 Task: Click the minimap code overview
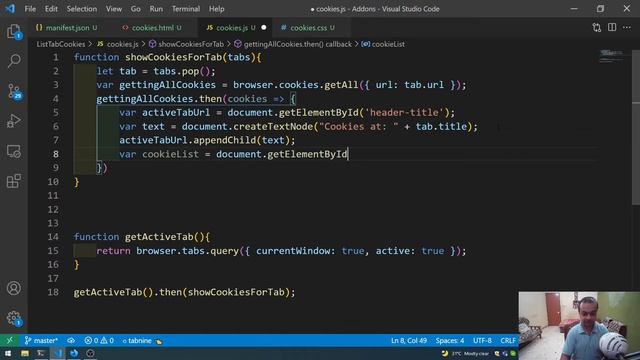pyautogui.click(x=611, y=56)
